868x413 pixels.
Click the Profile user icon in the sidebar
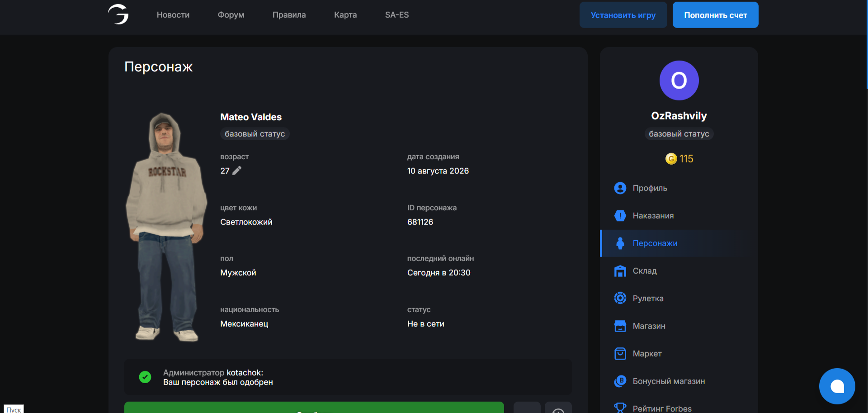coord(620,188)
